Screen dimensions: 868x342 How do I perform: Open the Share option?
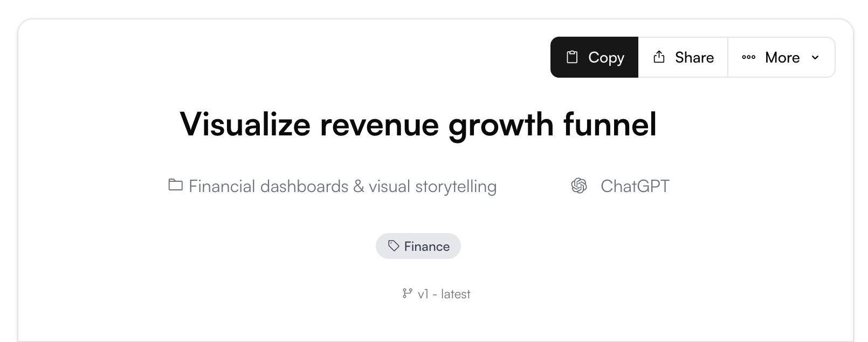(x=694, y=57)
